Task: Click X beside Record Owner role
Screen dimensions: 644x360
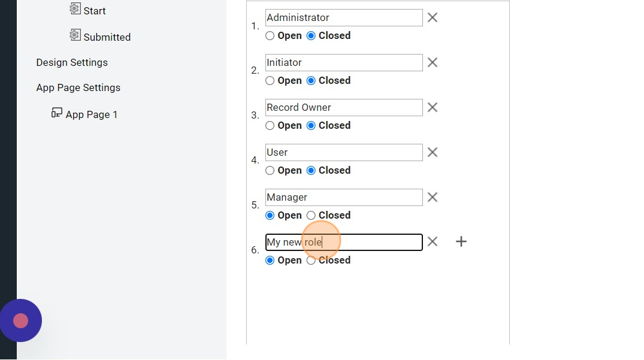Action: [x=433, y=108]
